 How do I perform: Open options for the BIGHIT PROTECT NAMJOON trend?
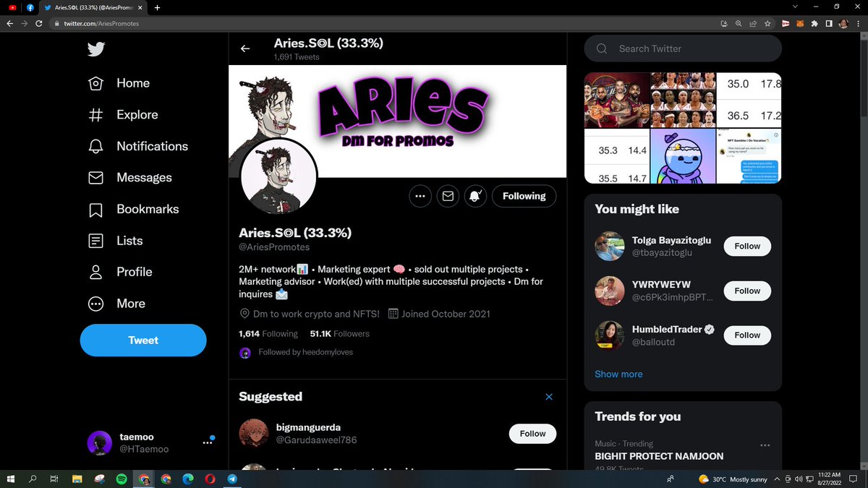(x=765, y=445)
